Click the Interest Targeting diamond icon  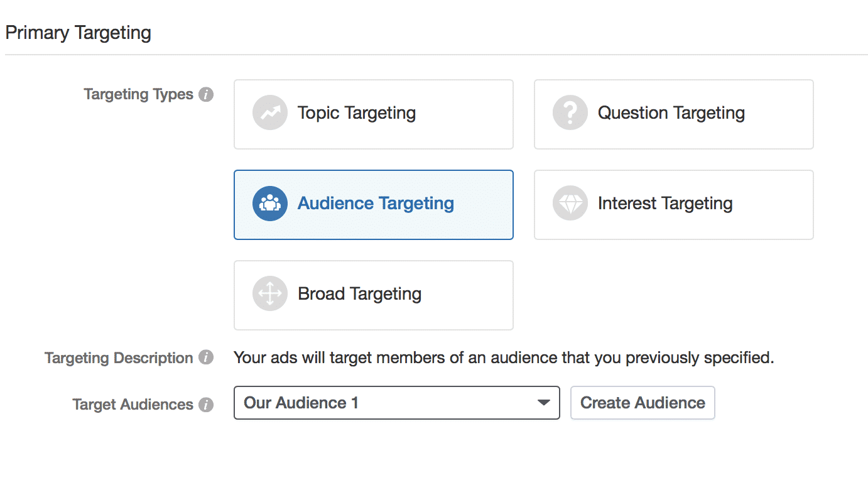click(x=570, y=204)
